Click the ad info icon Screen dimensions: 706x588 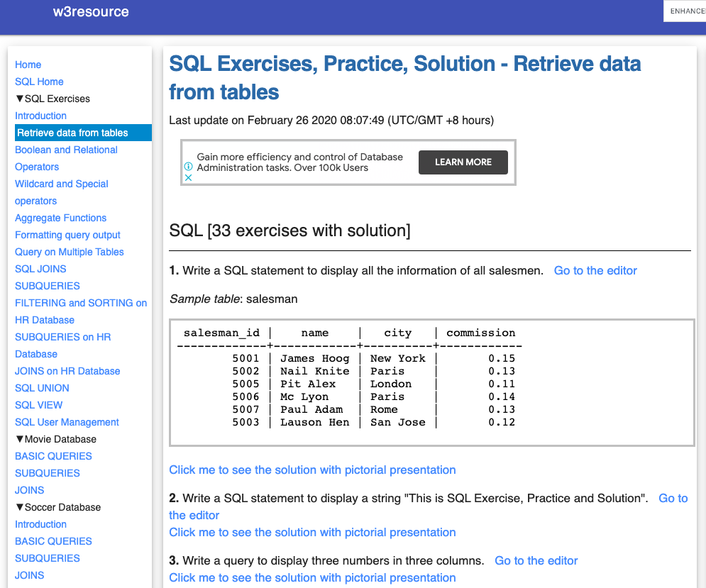point(189,167)
